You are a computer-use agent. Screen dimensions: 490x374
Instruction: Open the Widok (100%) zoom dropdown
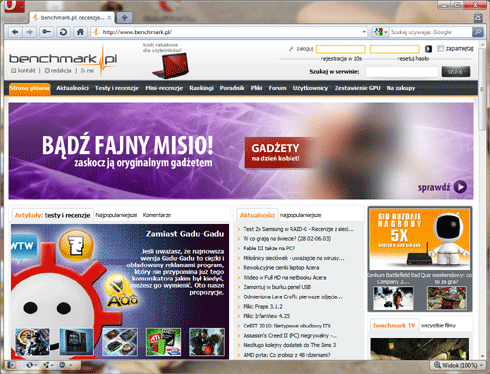point(459,365)
